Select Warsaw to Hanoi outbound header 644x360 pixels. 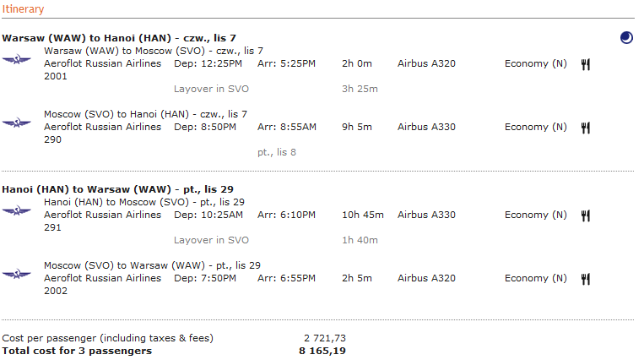coord(119,38)
